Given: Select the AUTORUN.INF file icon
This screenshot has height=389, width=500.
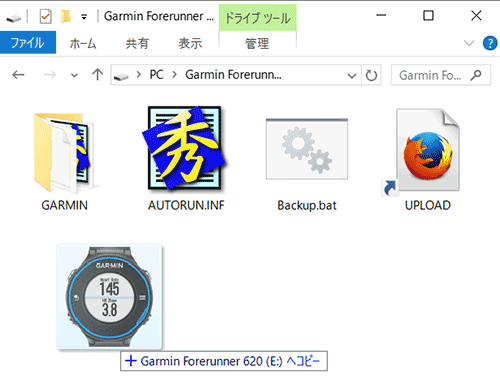Looking at the screenshot, I should (185, 149).
